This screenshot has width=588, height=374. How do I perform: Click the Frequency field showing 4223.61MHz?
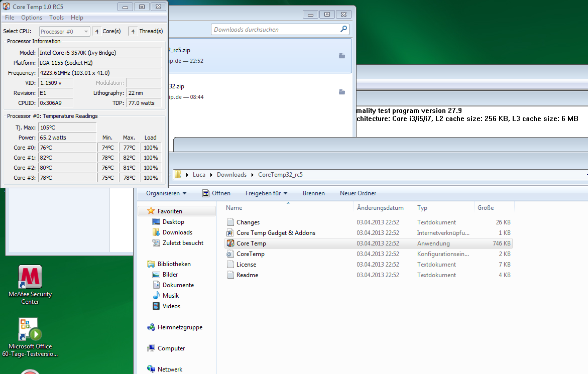coord(100,73)
